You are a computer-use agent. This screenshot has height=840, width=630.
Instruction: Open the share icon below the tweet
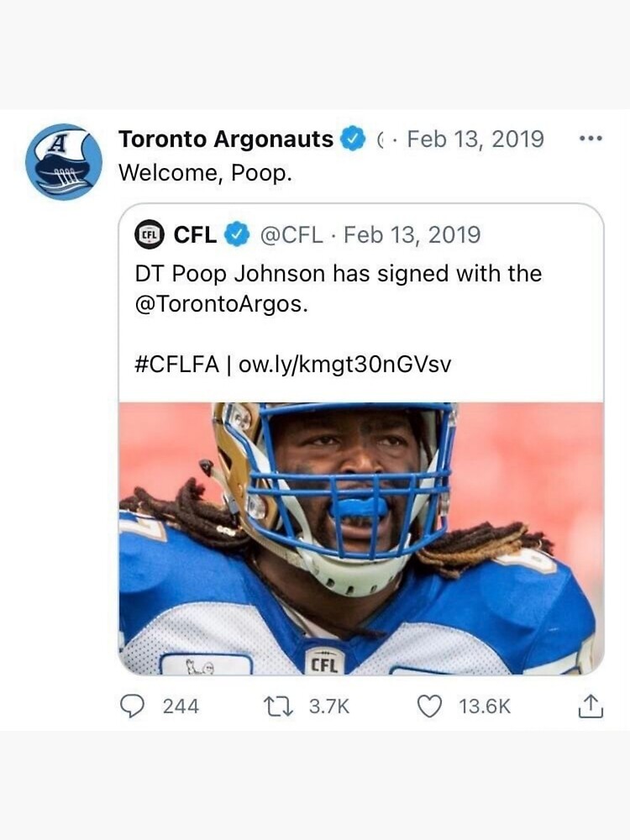click(591, 706)
